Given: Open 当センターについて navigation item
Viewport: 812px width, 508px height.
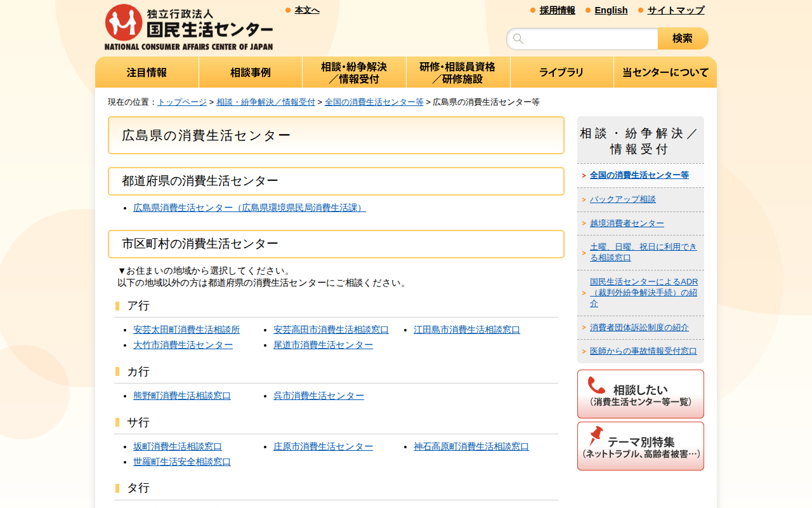Looking at the screenshot, I should point(665,72).
